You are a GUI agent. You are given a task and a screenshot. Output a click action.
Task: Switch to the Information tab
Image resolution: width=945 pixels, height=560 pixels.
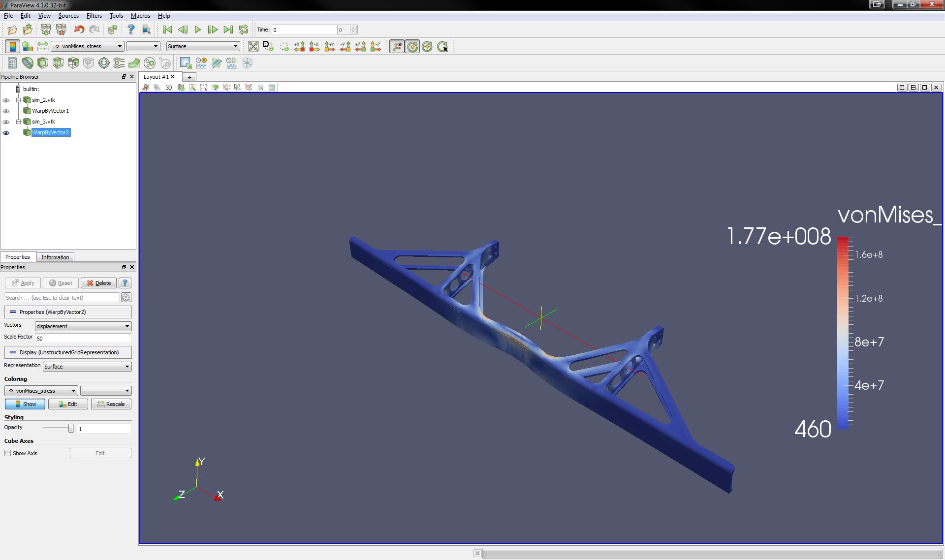tap(55, 257)
